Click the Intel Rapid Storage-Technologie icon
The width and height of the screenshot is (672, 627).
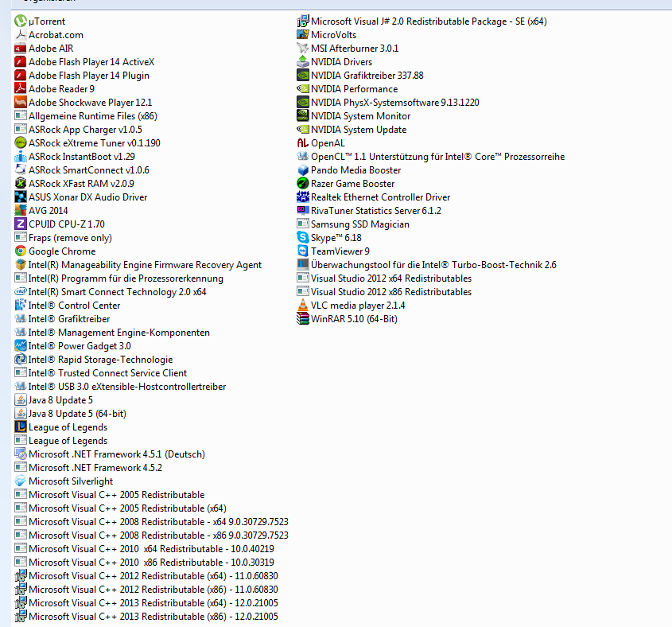[x=21, y=360]
